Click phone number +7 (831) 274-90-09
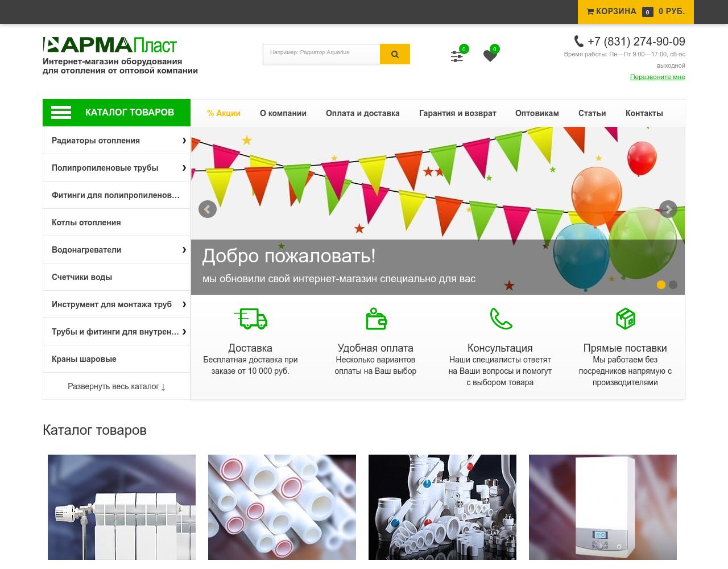Image resolution: width=728 pixels, height=569 pixels. (x=636, y=42)
